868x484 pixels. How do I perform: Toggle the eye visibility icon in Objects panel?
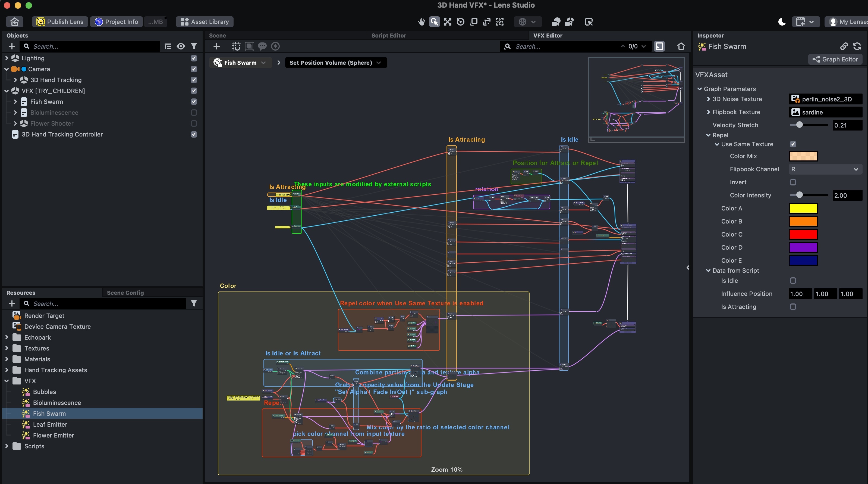click(x=181, y=46)
